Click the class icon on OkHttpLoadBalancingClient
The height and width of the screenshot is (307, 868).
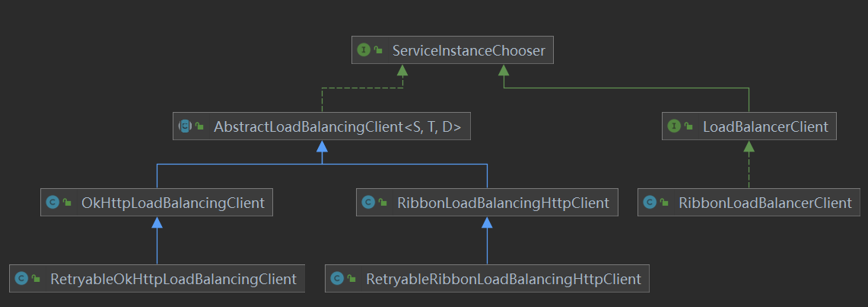(52, 203)
